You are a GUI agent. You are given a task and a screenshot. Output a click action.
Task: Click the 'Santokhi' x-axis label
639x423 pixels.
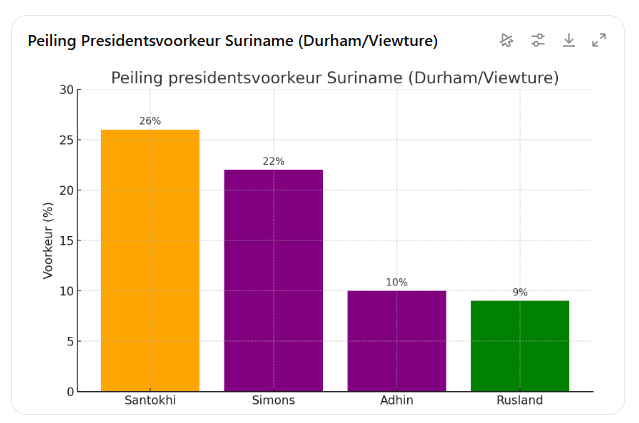(150, 401)
